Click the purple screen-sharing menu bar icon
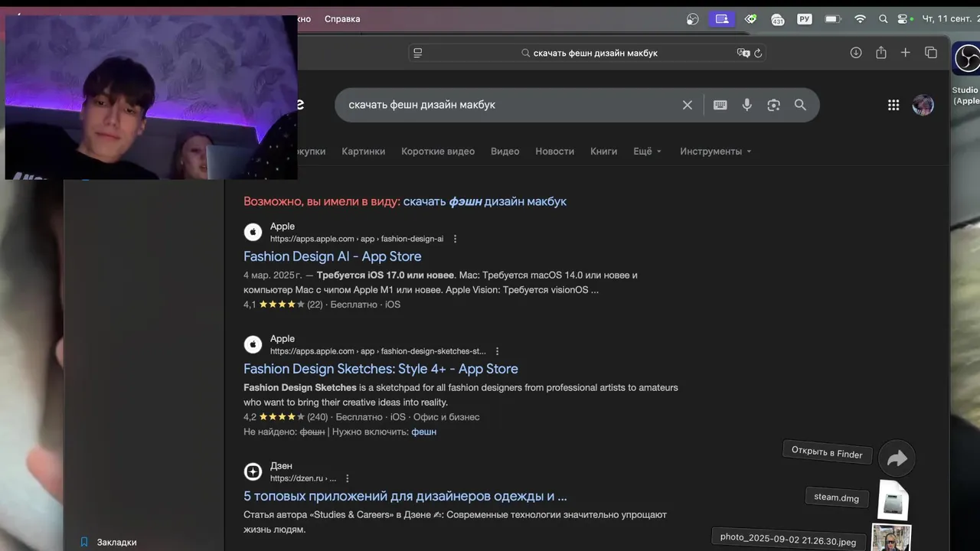This screenshot has height=551, width=980. coord(721,19)
